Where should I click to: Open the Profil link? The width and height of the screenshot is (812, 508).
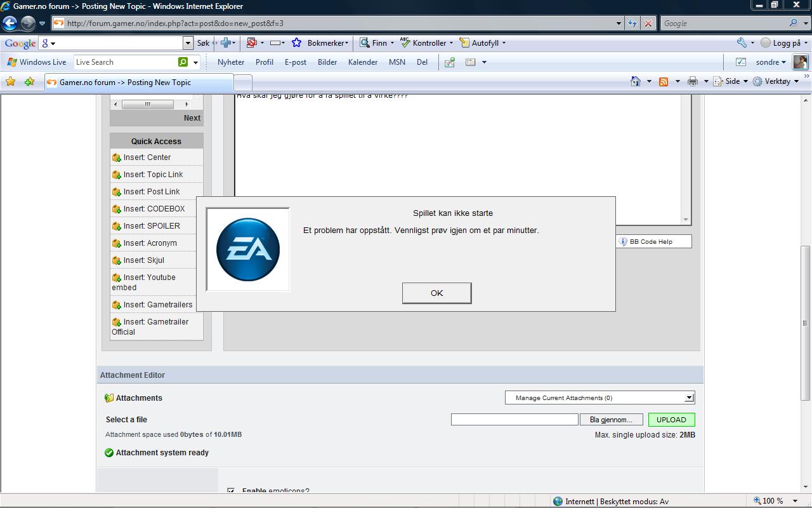(x=265, y=62)
